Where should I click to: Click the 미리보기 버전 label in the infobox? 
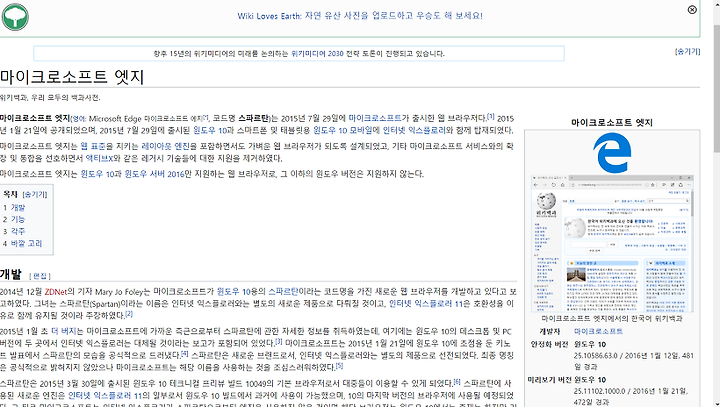click(549, 380)
